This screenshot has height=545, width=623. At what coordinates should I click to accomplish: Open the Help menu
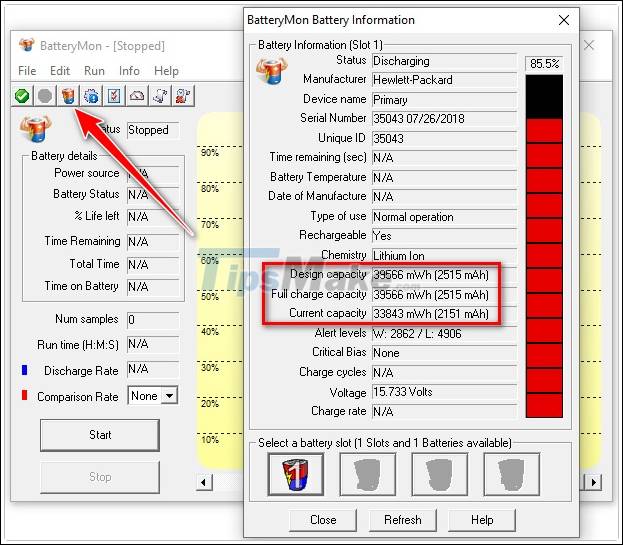[166, 71]
